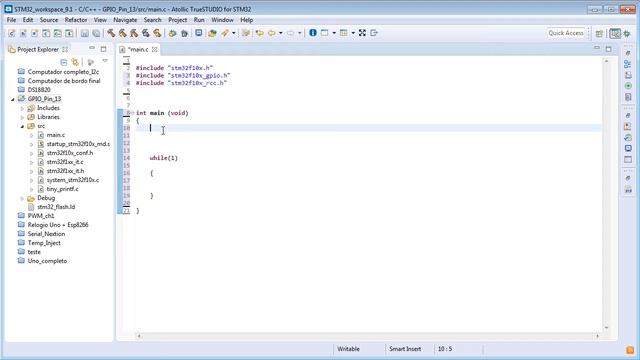Open the Refactor menu
This screenshot has height=360, width=640.
click(76, 20)
